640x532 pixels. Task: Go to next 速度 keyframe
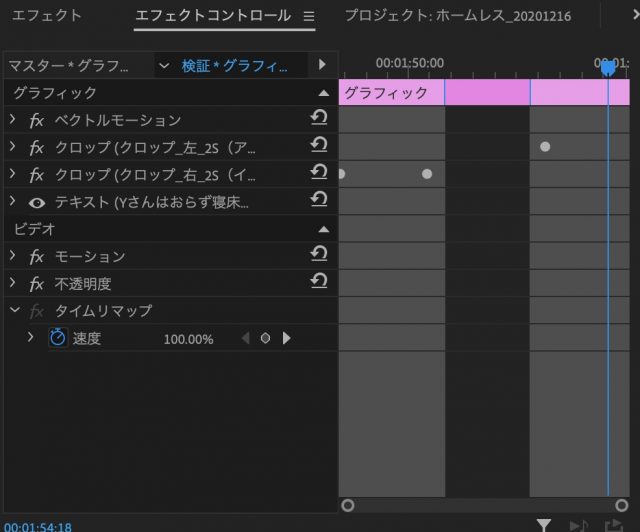(287, 338)
